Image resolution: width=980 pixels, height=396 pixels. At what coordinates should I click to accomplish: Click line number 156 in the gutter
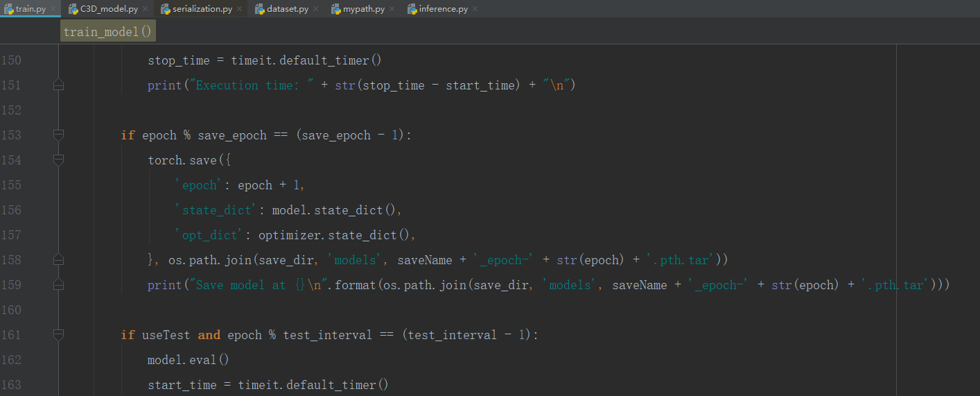coord(11,210)
